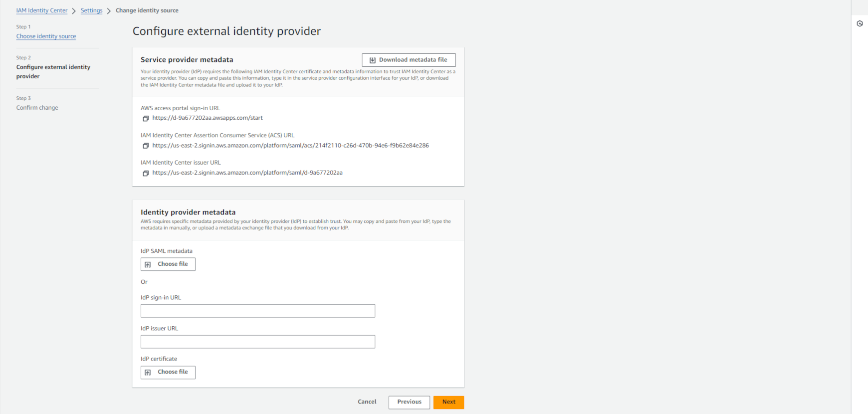Image resolution: width=868 pixels, height=414 pixels.
Task: Click inside the IdP sign-in URL field
Action: pyautogui.click(x=257, y=311)
